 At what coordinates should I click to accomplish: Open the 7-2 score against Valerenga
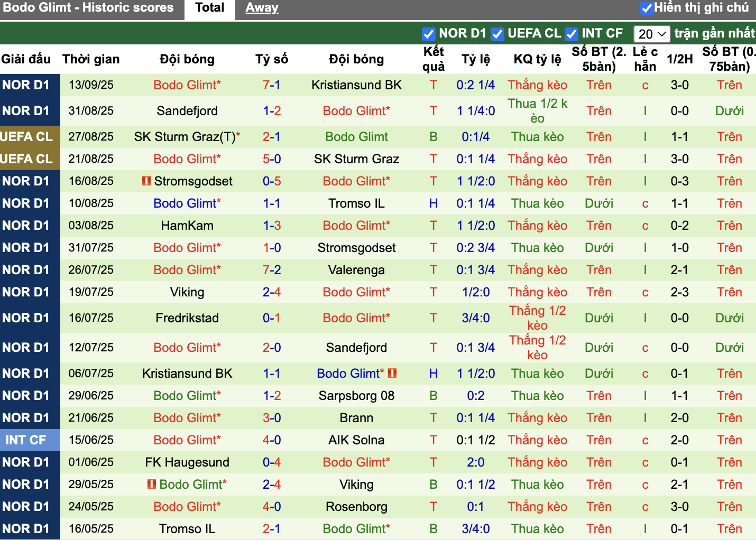pyautogui.click(x=272, y=270)
